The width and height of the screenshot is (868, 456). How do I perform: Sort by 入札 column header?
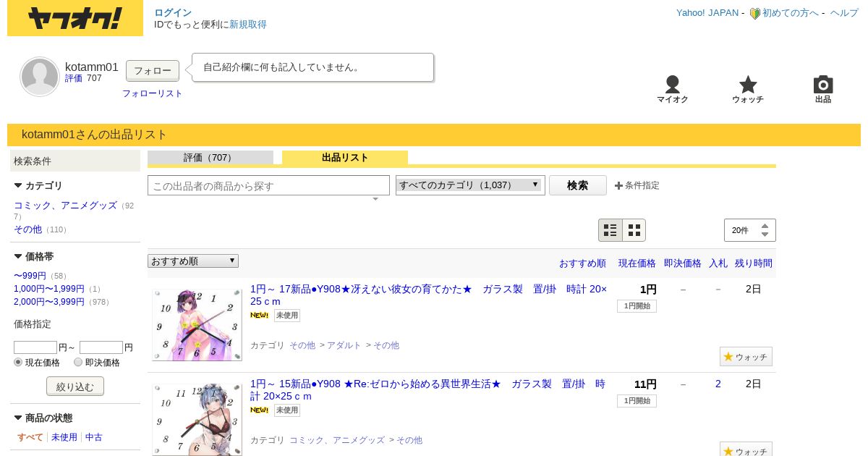[718, 263]
